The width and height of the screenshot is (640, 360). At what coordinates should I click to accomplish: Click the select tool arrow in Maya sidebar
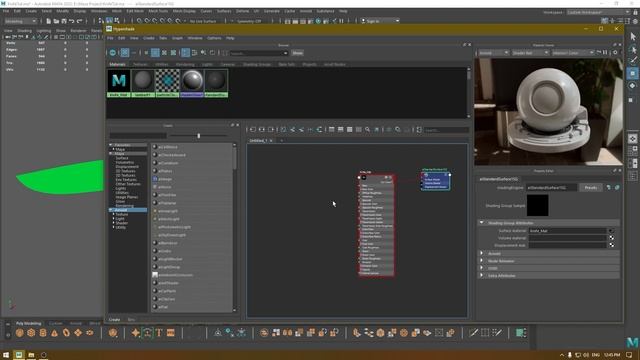(633, 37)
